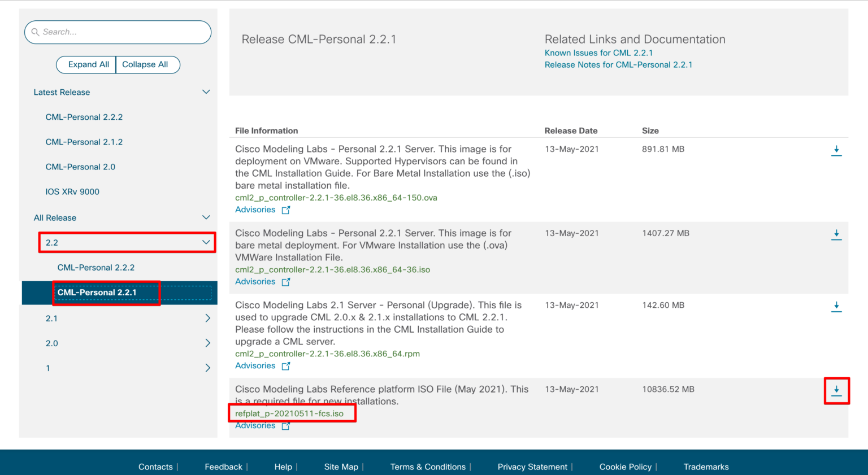Select IOS XRv 9000 release

tap(72, 192)
